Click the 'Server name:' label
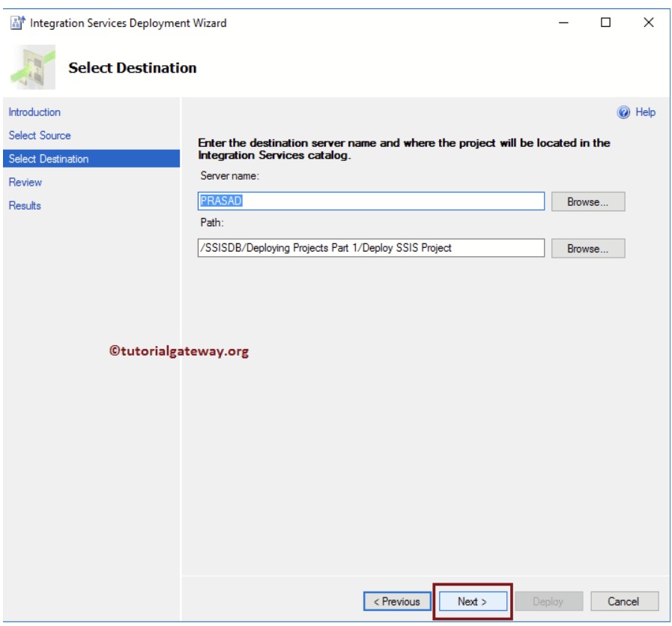 point(229,176)
